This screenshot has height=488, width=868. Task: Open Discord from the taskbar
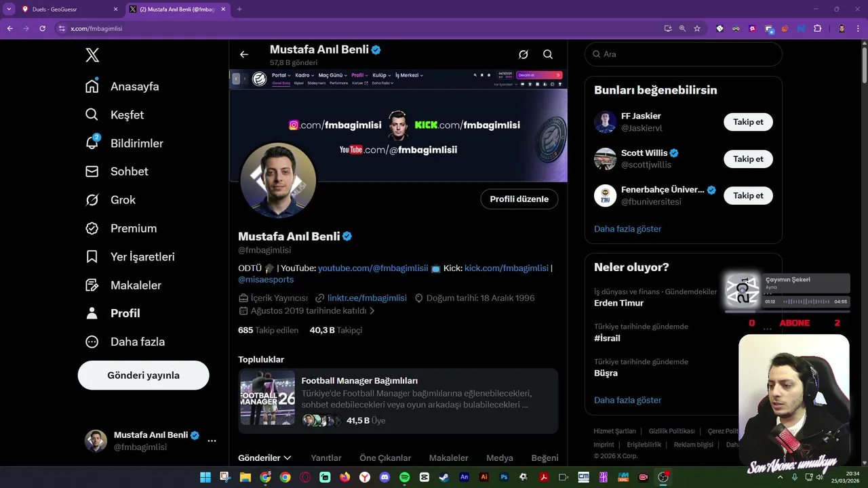[384, 477]
